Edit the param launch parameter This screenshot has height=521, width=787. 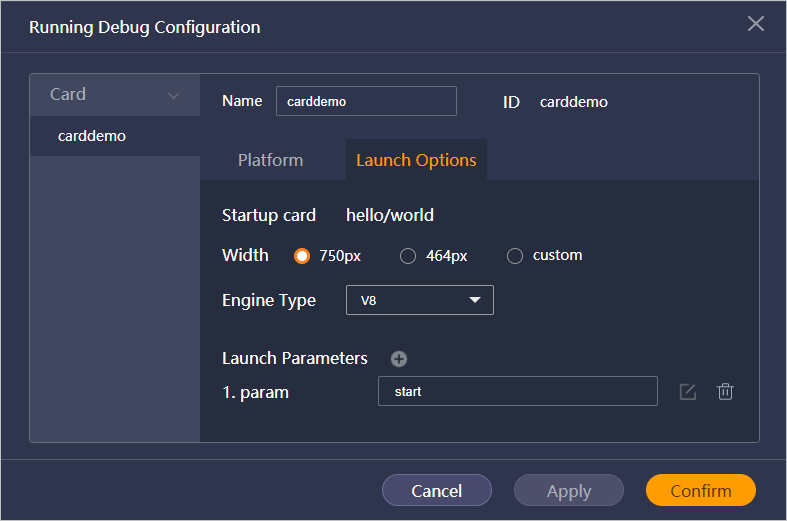point(688,392)
